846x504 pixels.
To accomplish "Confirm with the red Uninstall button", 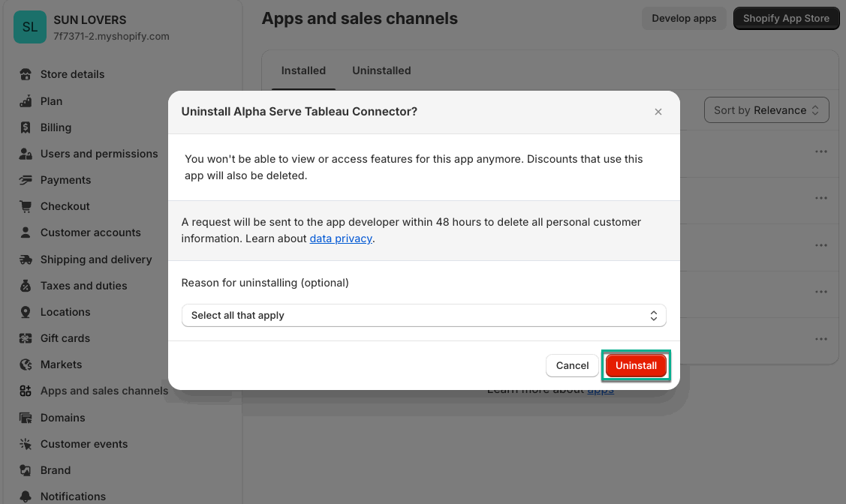I will pos(636,365).
